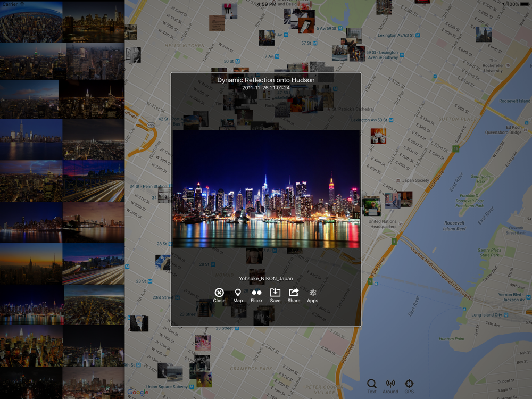Viewport: 532px width, 399px height.
Task: Activate the GPS location icon
Action: 409,386
